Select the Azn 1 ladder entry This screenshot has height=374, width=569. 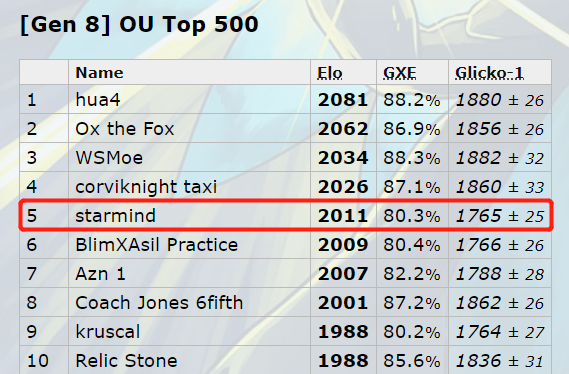click(x=101, y=274)
